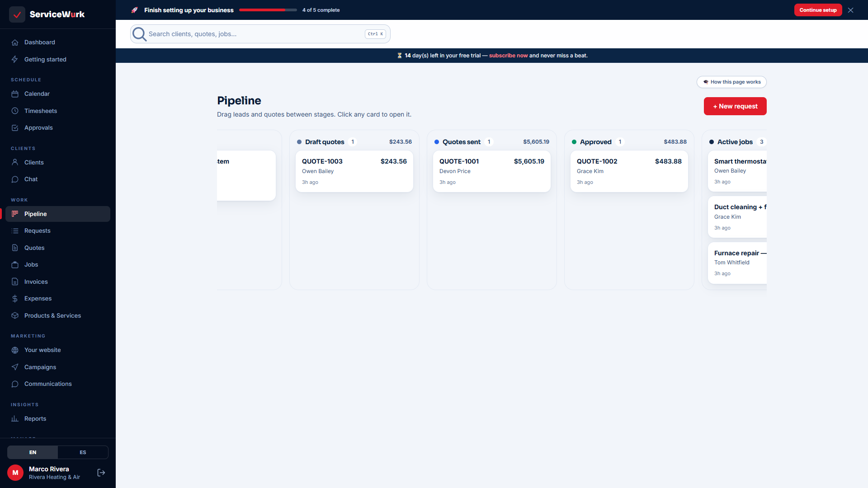Click the New request button
The height and width of the screenshot is (488, 868).
point(735,106)
